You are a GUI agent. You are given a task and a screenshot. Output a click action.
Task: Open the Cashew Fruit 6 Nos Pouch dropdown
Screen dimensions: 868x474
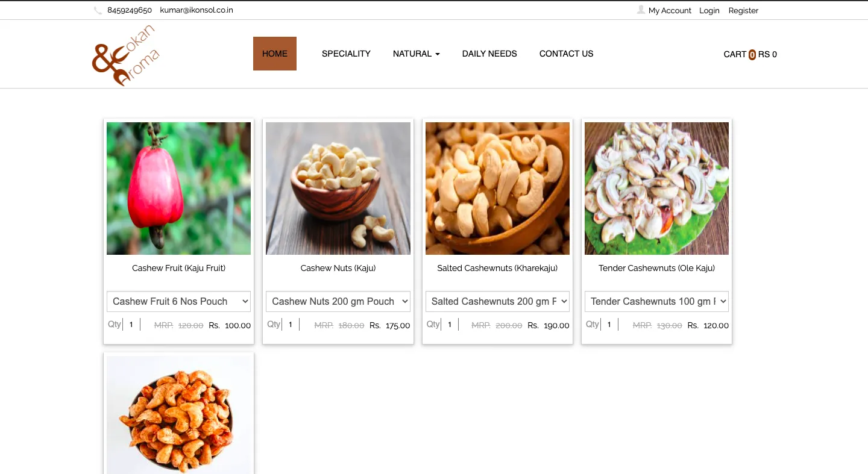click(178, 301)
